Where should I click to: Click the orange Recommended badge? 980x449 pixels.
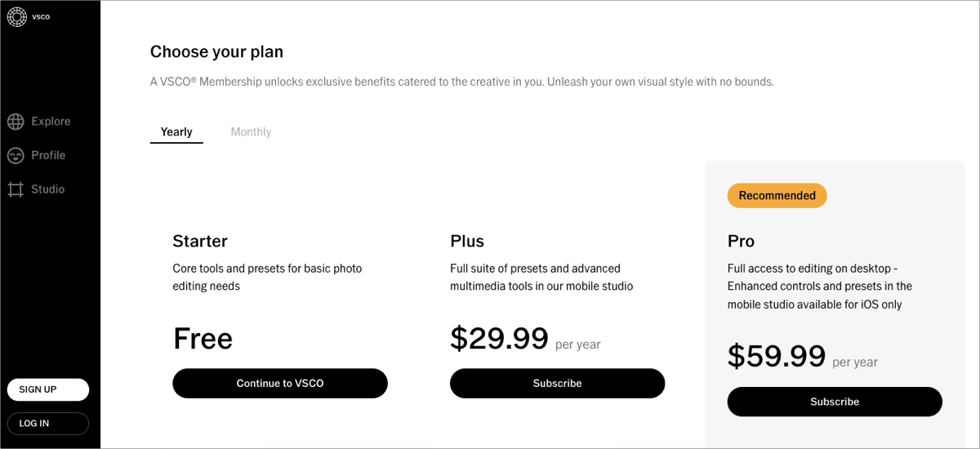pyautogui.click(x=777, y=196)
